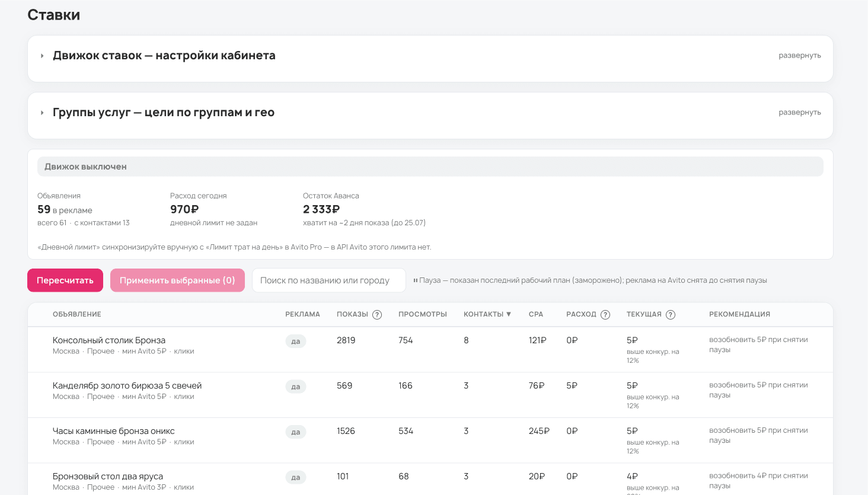The image size is (868, 495).
Task: Click the 121₽ CPA cell
Action: click(538, 340)
